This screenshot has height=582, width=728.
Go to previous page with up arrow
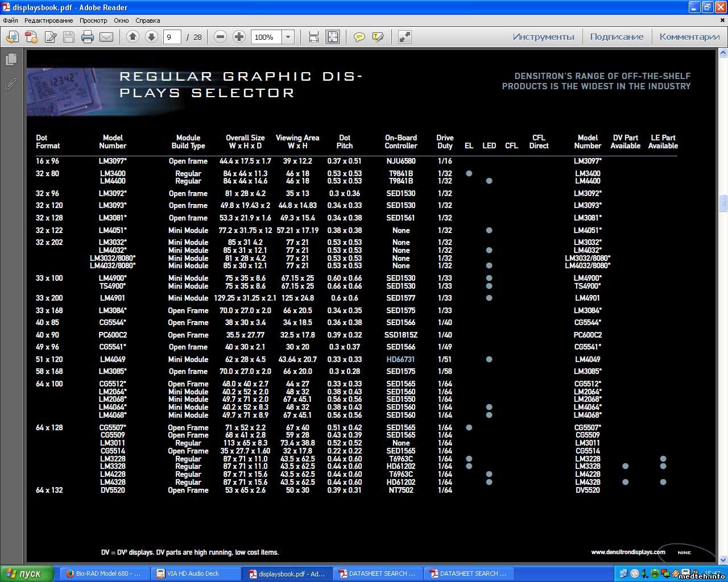tap(133, 37)
